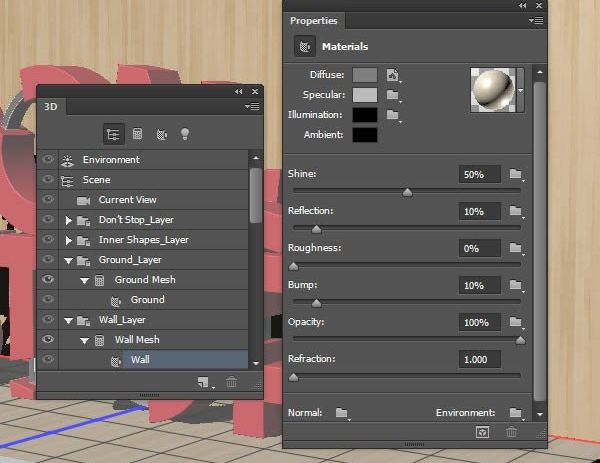Toggle visibility of Don't Stop_Layer
This screenshot has width=600, height=463.
coord(48,219)
